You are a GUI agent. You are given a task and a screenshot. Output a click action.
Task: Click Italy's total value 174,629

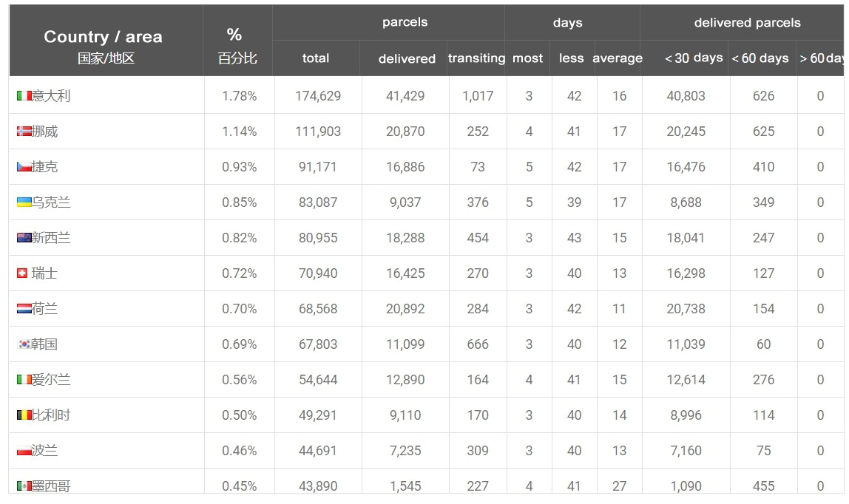pyautogui.click(x=318, y=96)
